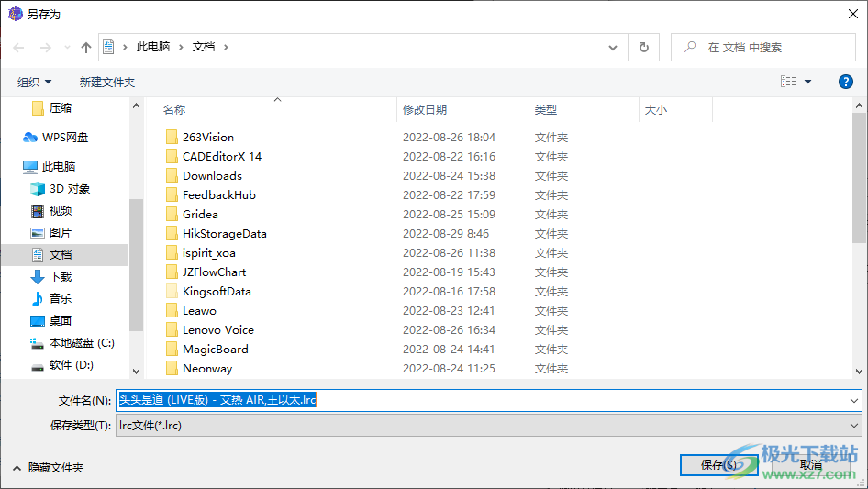Image resolution: width=868 pixels, height=489 pixels.
Task: Select the CADEditorX 14 folder
Action: [222, 157]
